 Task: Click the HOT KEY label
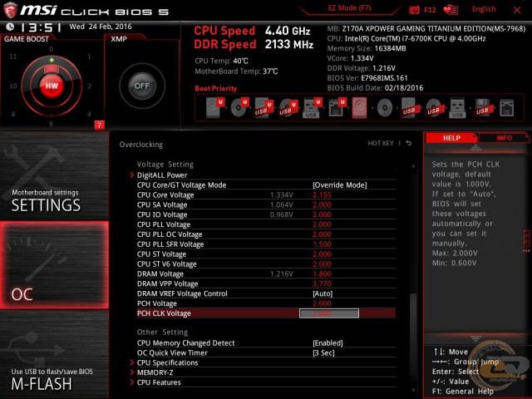tap(381, 143)
